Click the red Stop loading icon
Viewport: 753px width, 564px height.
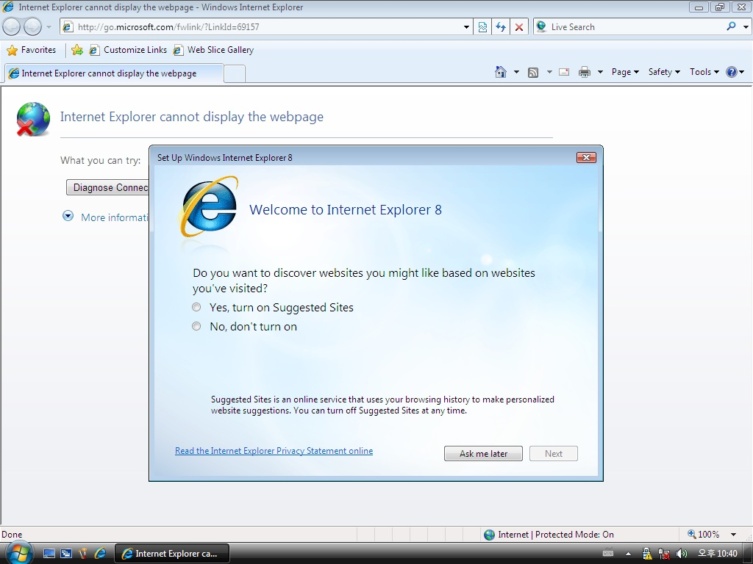pos(519,27)
